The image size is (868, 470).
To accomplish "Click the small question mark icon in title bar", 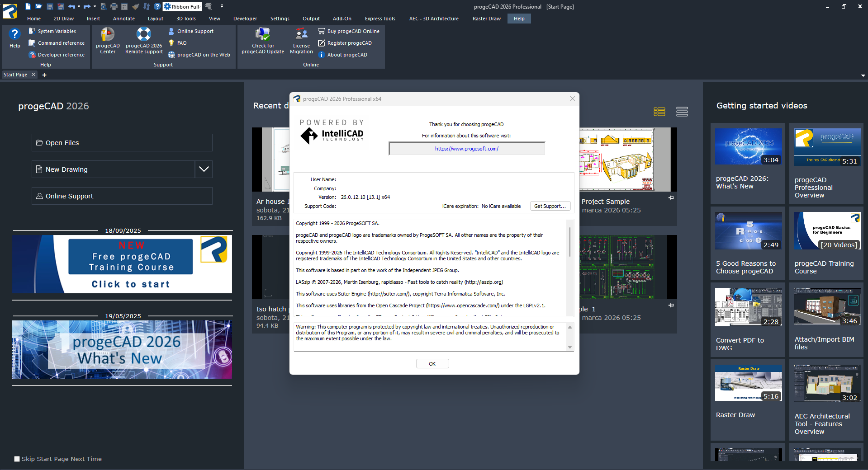I will click(x=157, y=6).
